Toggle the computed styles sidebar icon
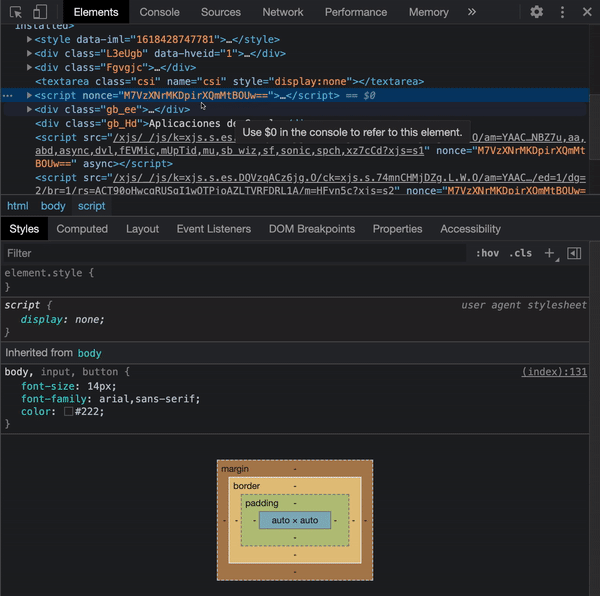 coord(574,253)
